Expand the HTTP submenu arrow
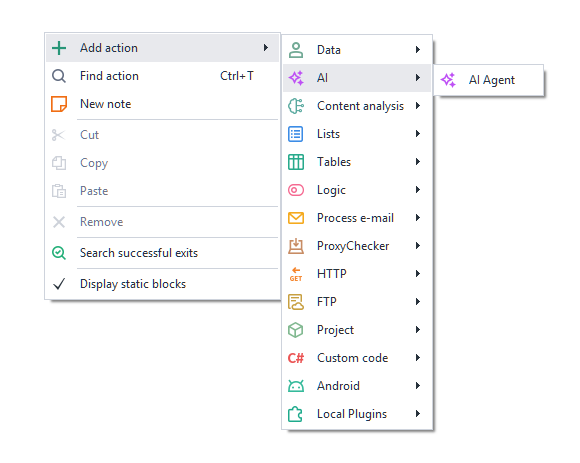The image size is (580, 463). point(418,274)
